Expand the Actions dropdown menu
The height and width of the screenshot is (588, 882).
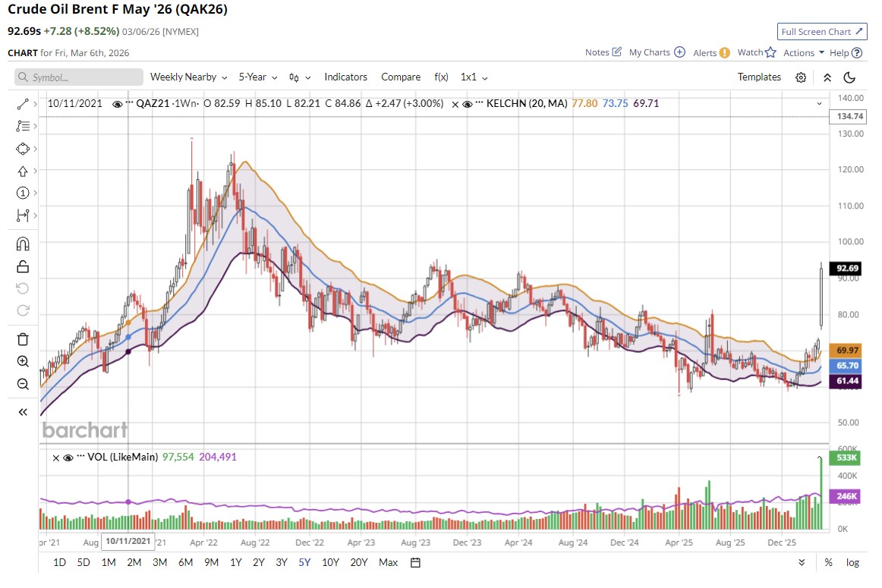pyautogui.click(x=804, y=52)
